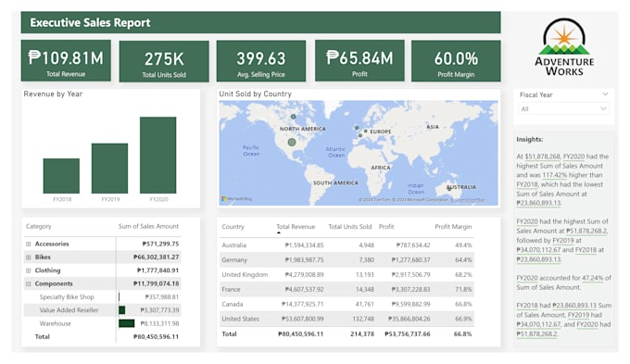This screenshot has height=364, width=630.
Task: Click category total ₱80,450,596.11
Action: 157,337
